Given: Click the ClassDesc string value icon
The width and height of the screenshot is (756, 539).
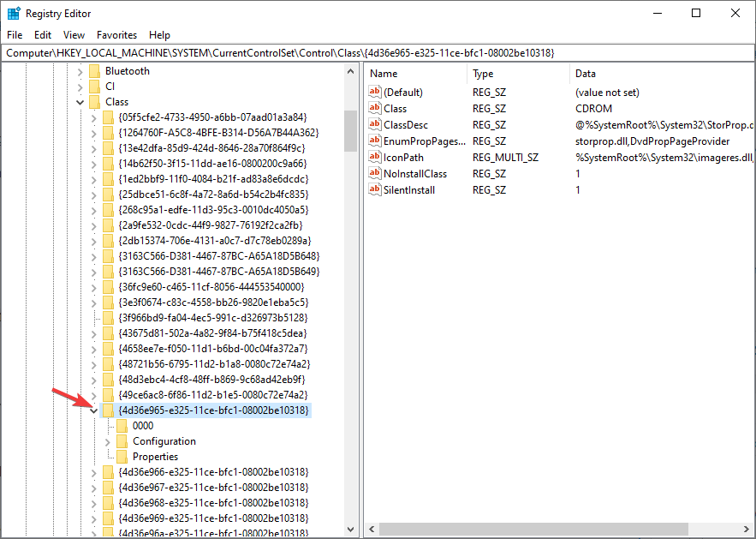Looking at the screenshot, I should (x=375, y=124).
